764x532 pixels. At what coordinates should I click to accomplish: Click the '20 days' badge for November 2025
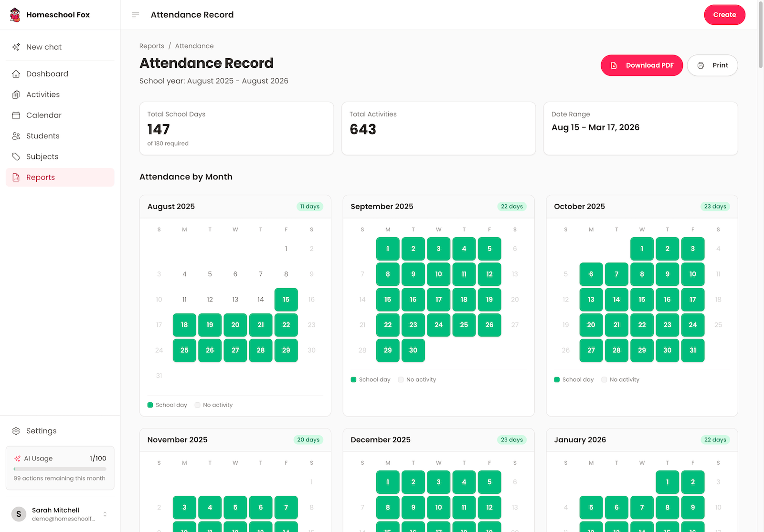click(x=308, y=440)
